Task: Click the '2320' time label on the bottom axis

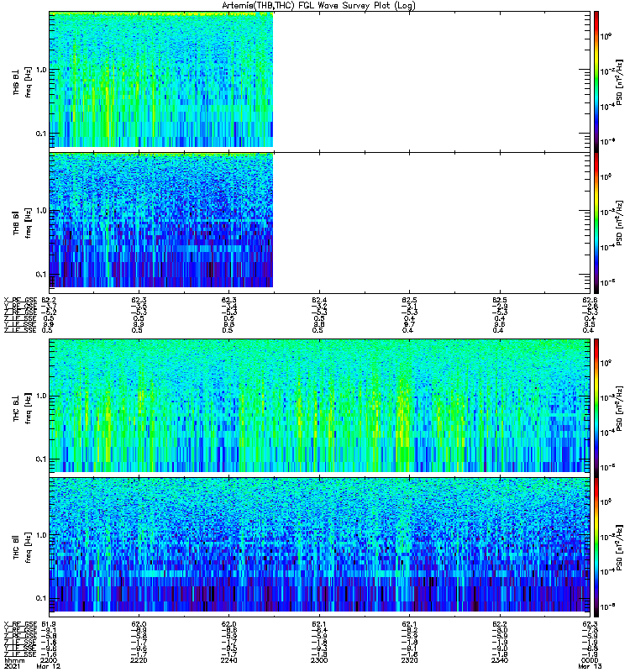Action: [x=409, y=660]
